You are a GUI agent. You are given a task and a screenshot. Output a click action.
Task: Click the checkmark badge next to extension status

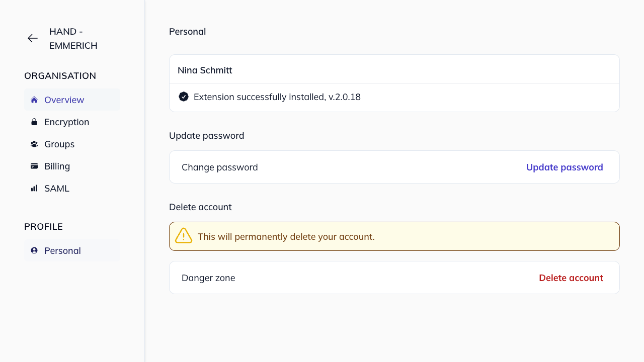coord(184,97)
